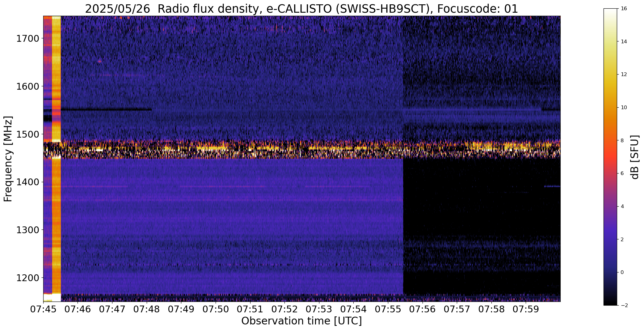Click the colorbar tick value 14
This screenshot has height=330, width=644.
pyautogui.click(x=624, y=42)
